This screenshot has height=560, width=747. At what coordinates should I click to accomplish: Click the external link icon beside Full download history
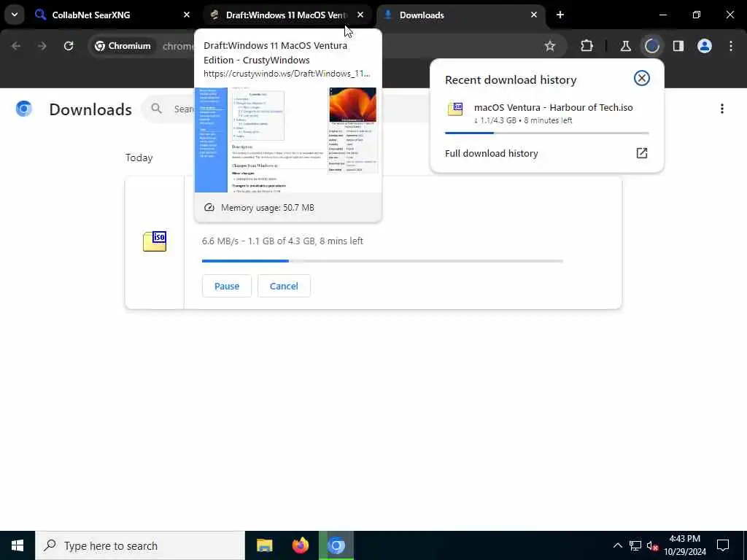[642, 153]
